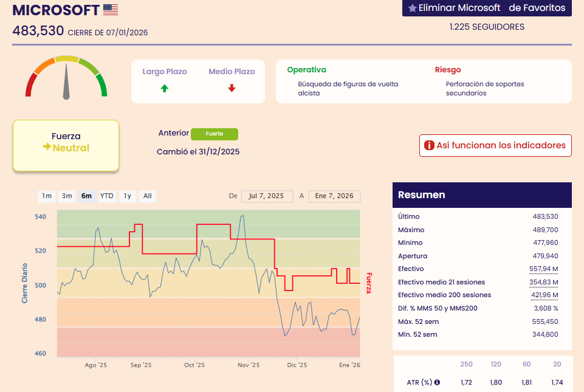Click the green Fuerte badge
This screenshot has height=392, width=584.
coord(214,134)
